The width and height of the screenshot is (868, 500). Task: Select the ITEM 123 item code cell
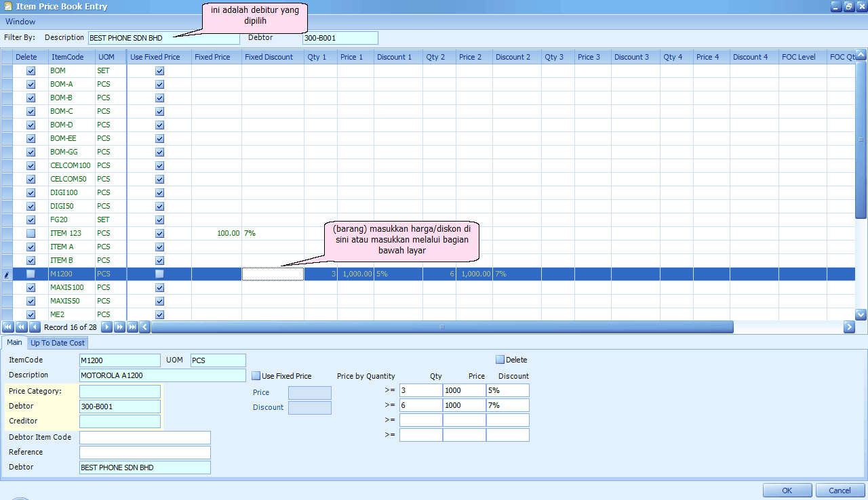click(x=71, y=233)
